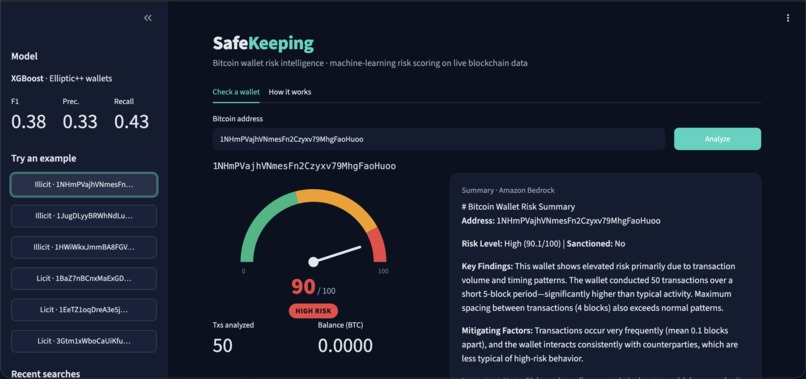Click the 90 / 100 risk score
The width and height of the screenshot is (806, 379).
[313, 287]
